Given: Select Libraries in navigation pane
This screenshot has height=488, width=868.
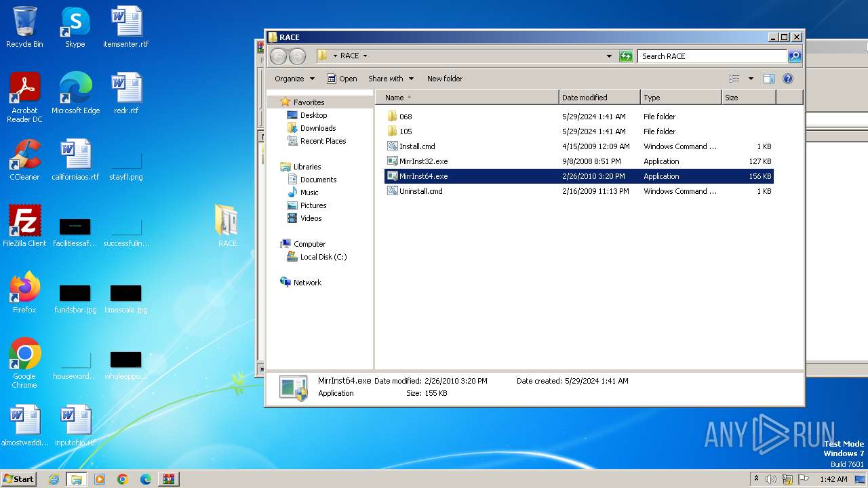Looking at the screenshot, I should [307, 167].
